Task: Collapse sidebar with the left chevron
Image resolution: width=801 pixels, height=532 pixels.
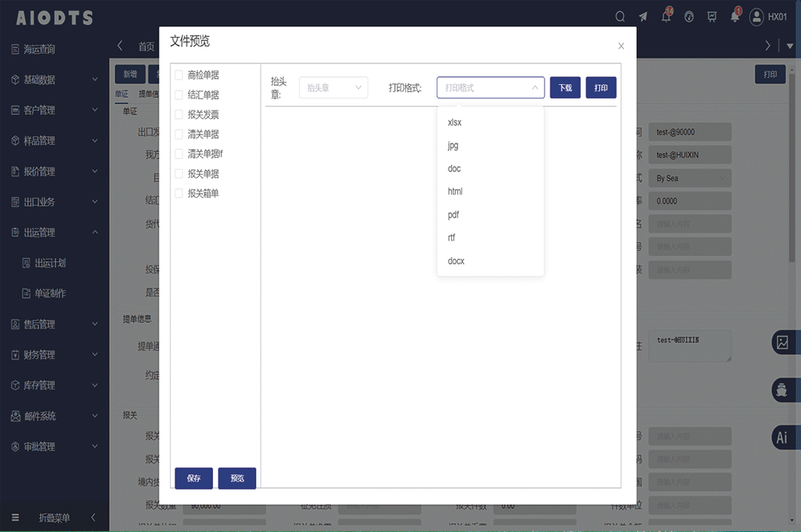Action: coord(94,518)
